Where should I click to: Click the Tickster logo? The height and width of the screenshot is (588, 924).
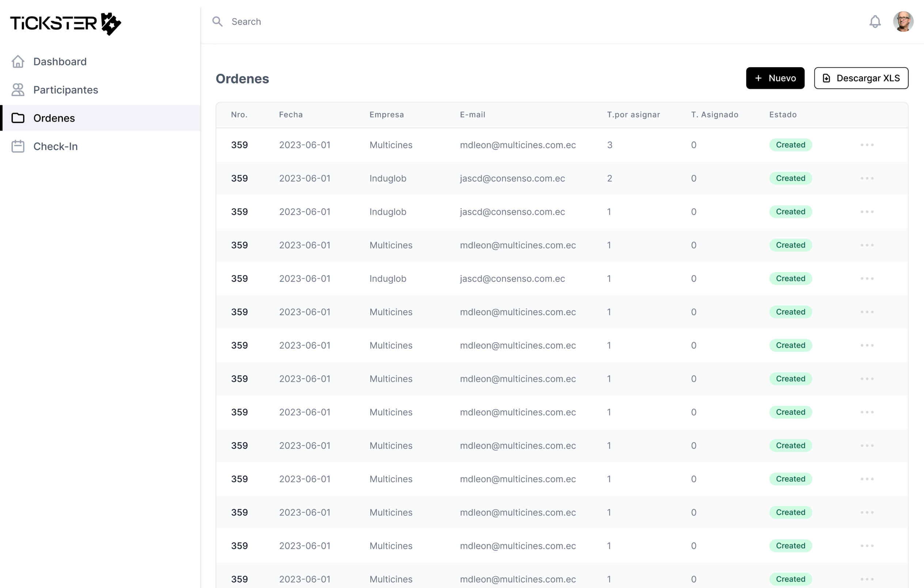coord(66,23)
